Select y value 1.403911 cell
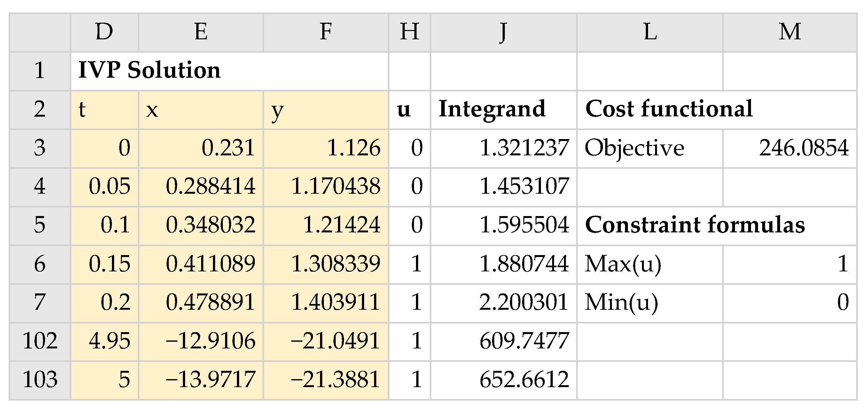This screenshot has height=413, width=868. [325, 302]
